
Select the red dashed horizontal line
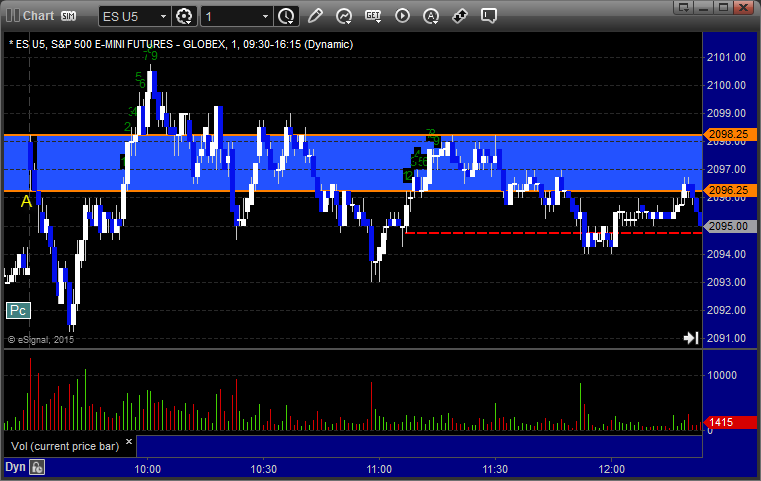tap(553, 233)
